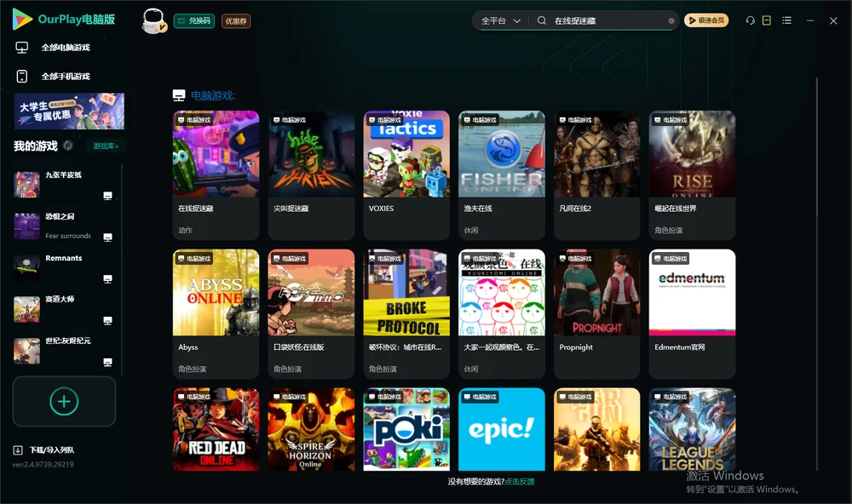Open the customer support headset icon
The height and width of the screenshot is (504, 852).
[x=751, y=20]
